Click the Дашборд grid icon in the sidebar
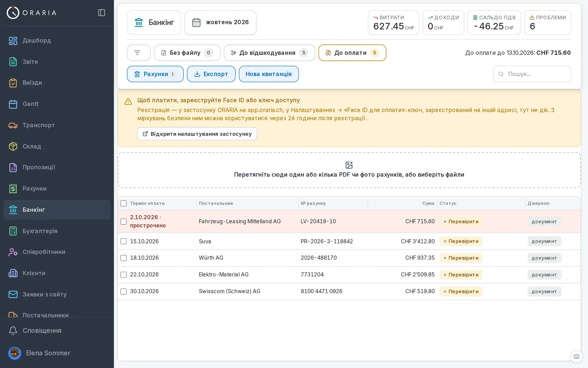588x368 pixels. [x=13, y=40]
